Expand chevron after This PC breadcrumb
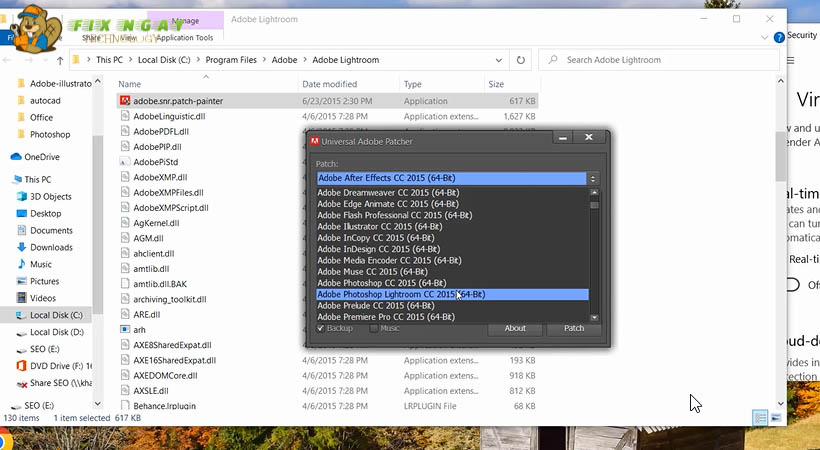Screen dimensions: 820x450 click(x=130, y=60)
